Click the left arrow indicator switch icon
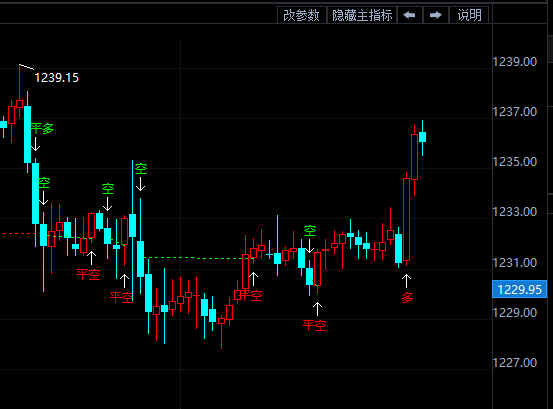553x409 pixels. tap(410, 15)
